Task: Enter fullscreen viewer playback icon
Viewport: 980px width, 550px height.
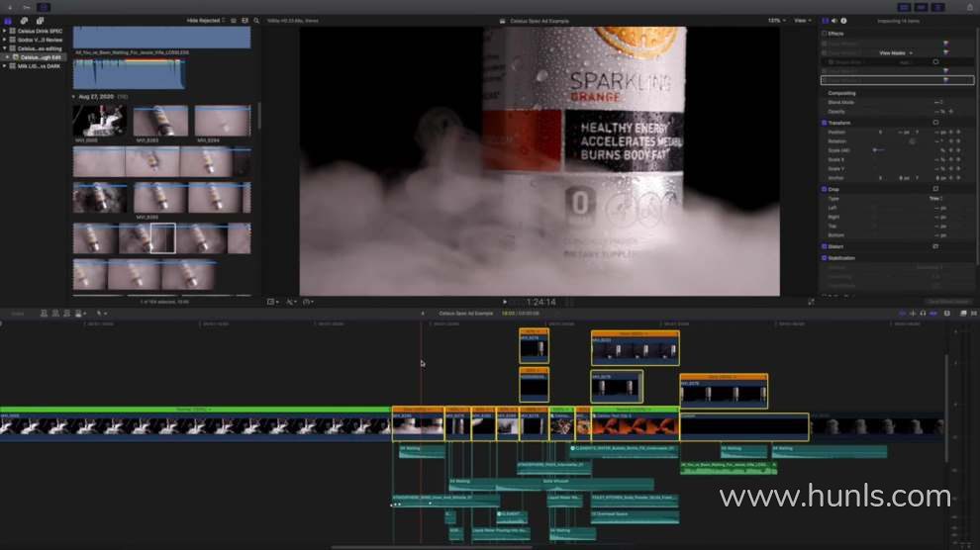Action: pyautogui.click(x=812, y=302)
